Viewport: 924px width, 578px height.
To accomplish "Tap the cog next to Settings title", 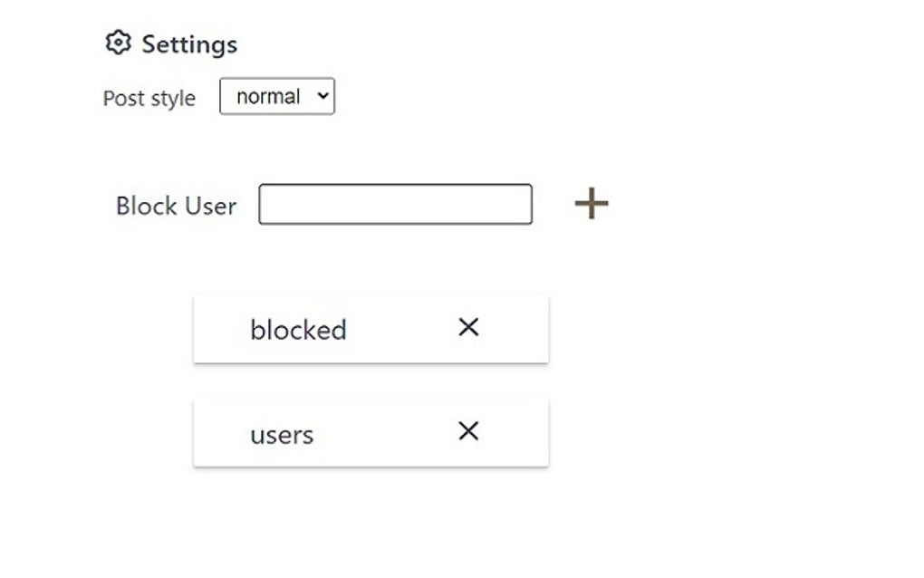I will tap(118, 43).
